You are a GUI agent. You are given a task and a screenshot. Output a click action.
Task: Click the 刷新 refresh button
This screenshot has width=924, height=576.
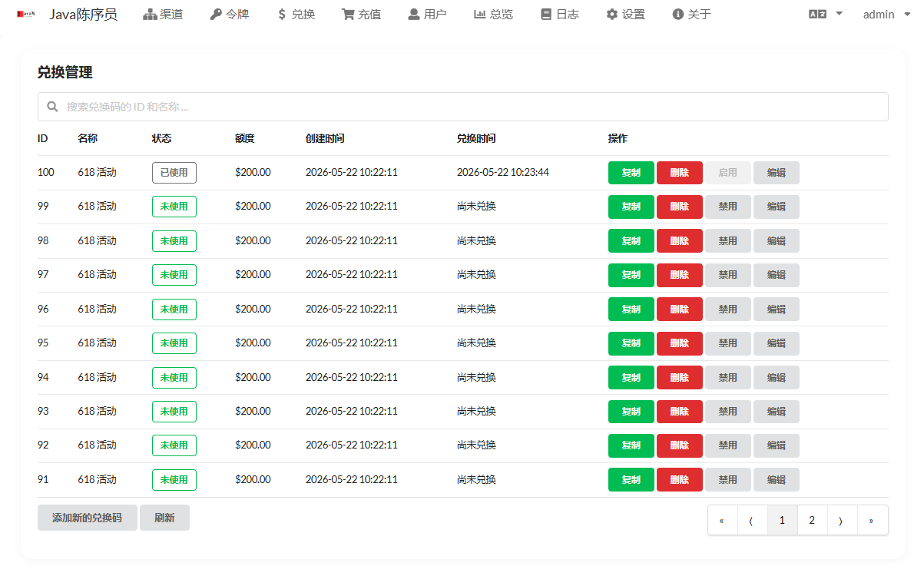click(x=164, y=518)
